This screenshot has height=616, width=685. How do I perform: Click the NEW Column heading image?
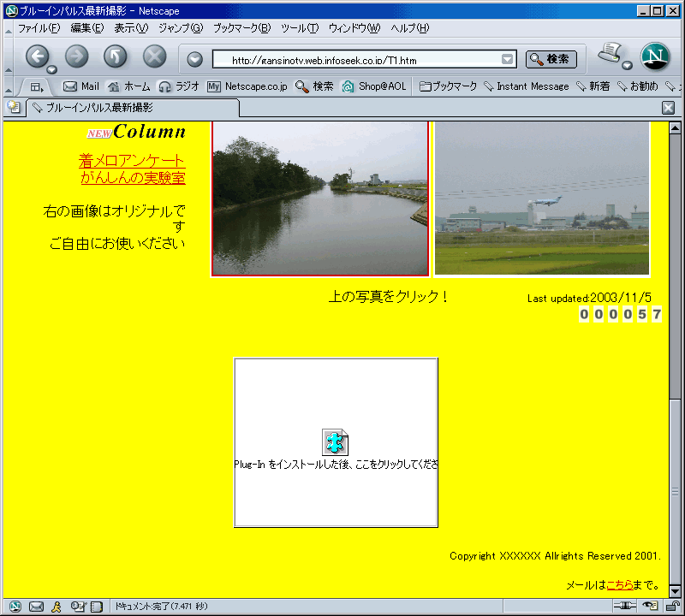pos(136,132)
